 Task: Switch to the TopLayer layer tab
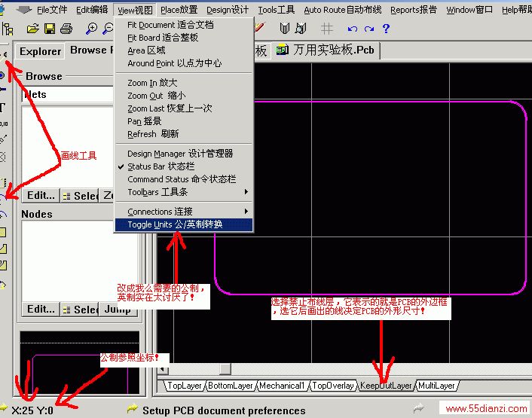pos(184,386)
